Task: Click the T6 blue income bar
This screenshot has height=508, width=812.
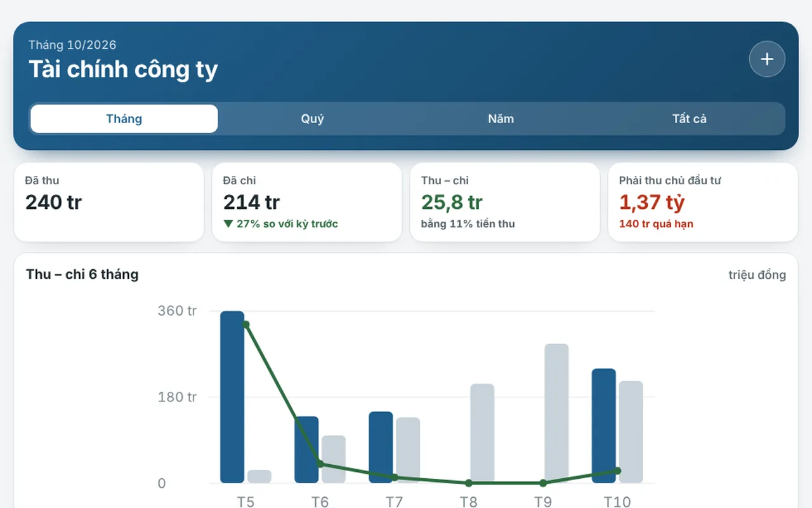Action: point(306,450)
